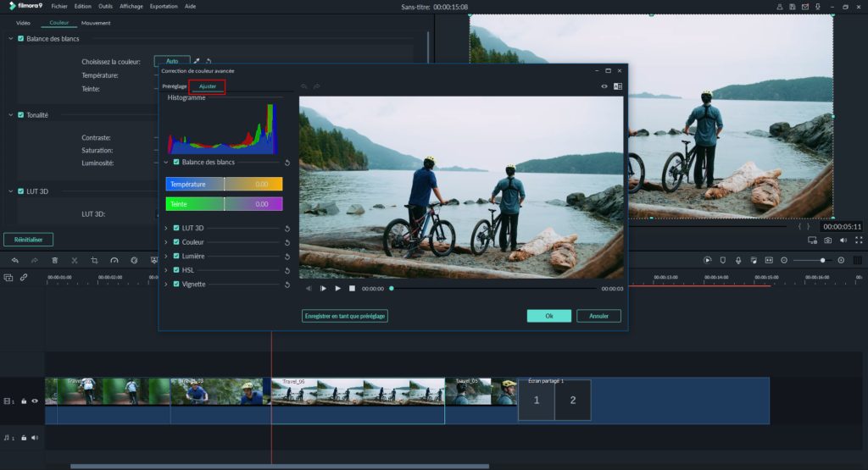Select the Préréglage tab in color dialog
868x470 pixels.
coord(175,86)
